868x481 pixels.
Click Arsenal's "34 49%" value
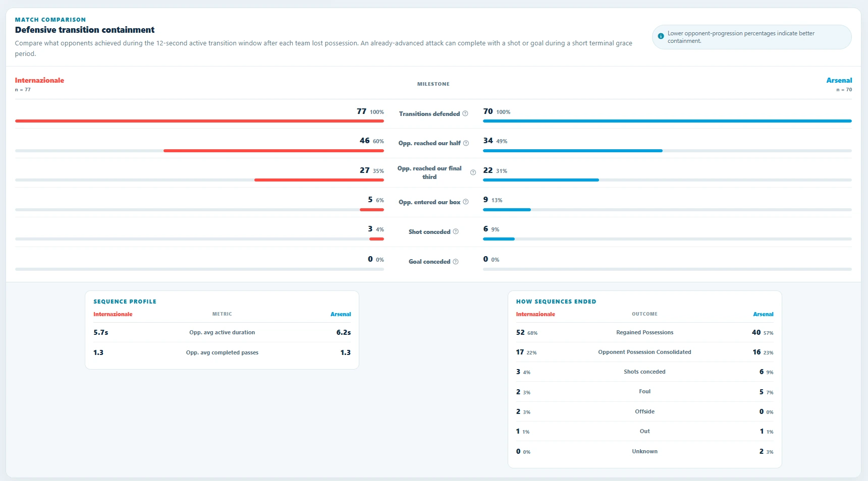pos(495,141)
